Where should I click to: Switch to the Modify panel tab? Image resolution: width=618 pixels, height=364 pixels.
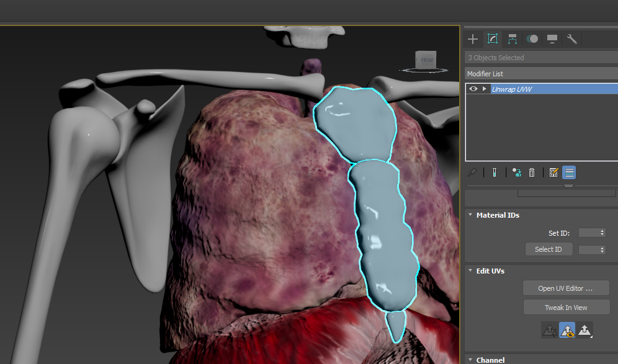pyautogui.click(x=493, y=39)
